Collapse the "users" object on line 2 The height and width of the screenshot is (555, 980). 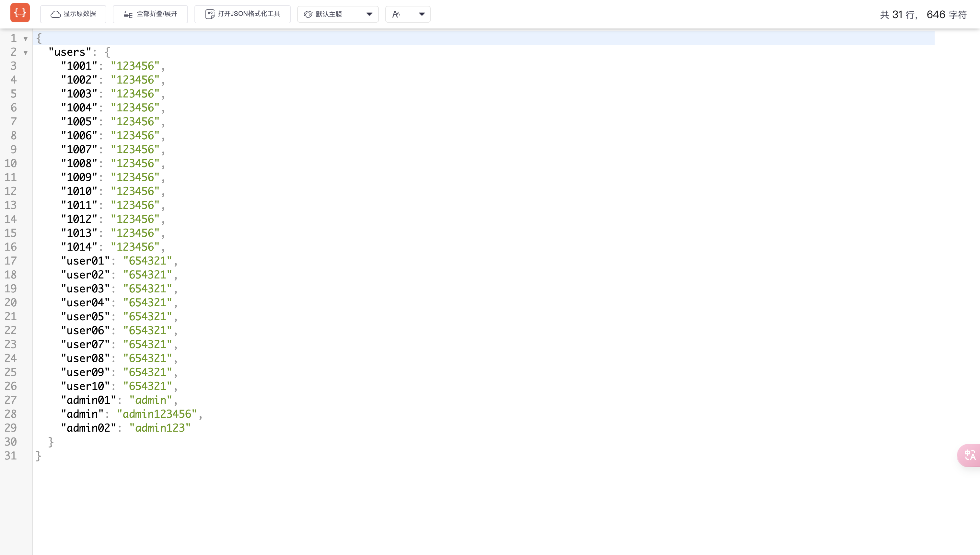[x=26, y=52]
